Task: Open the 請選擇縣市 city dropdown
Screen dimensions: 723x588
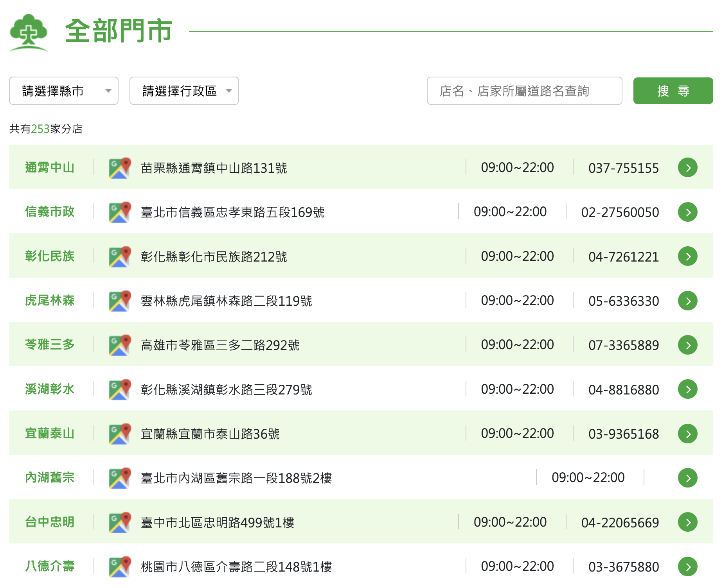Action: coord(64,91)
